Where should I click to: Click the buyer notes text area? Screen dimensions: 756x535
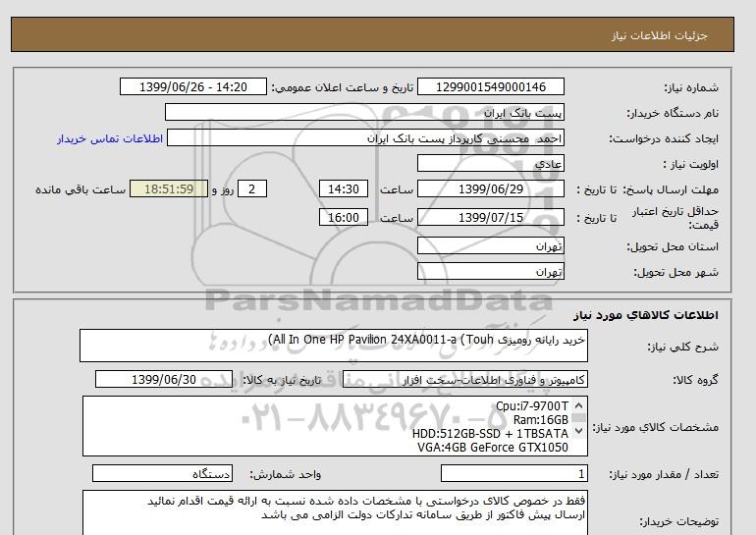click(335, 512)
